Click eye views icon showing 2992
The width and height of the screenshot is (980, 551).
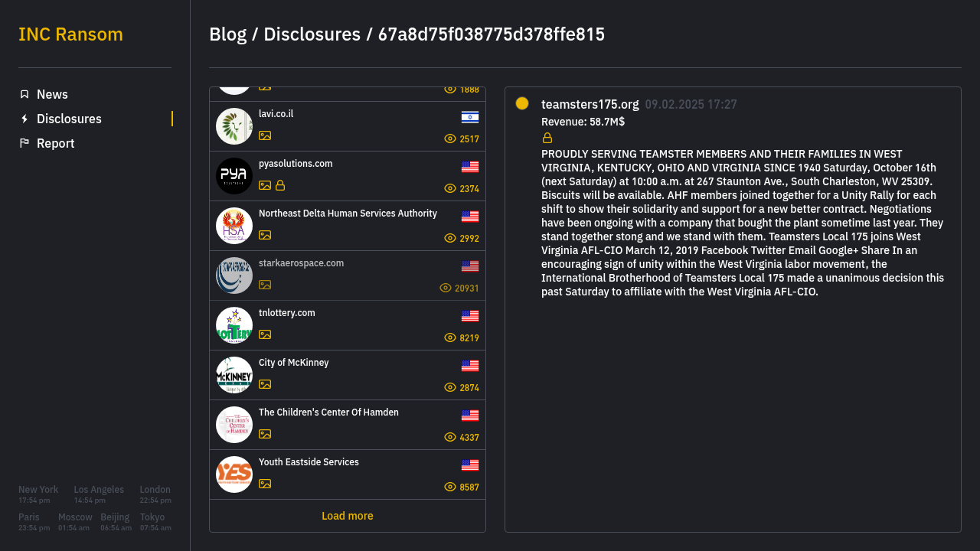tap(450, 238)
